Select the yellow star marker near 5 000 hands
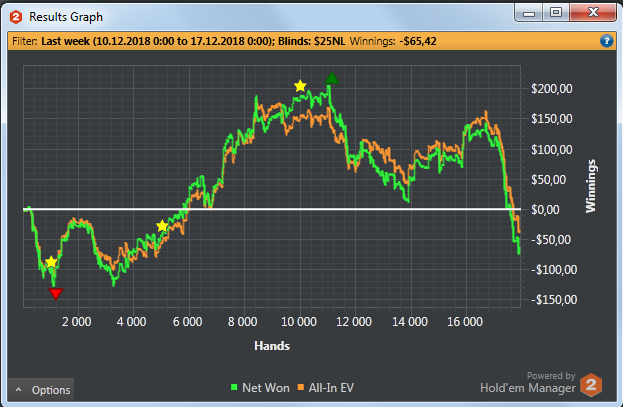This screenshot has height=407, width=623. 162,226
